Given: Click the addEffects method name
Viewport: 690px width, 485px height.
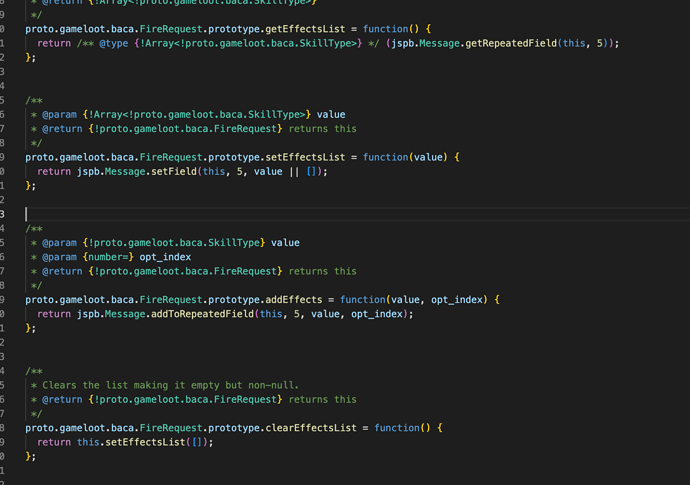Looking at the screenshot, I should 294,300.
